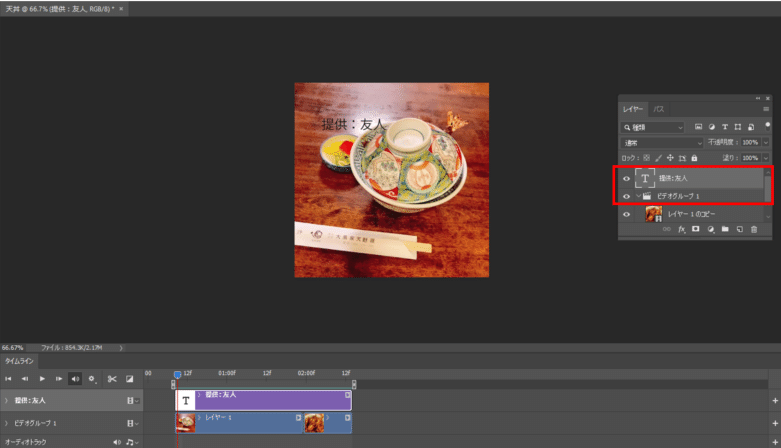Select the タイムライン panel tab
This screenshot has width=781, height=448.
(19, 361)
